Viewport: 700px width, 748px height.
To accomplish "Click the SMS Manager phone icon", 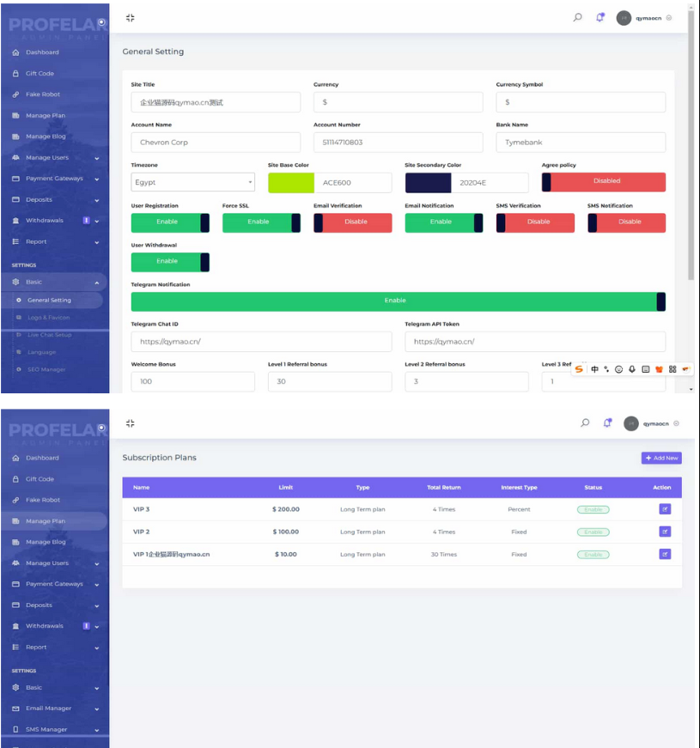I will pos(16,729).
